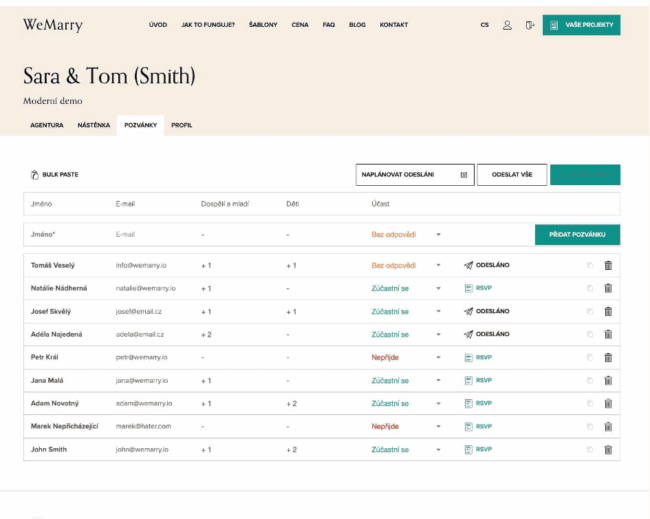Delete Adéla Najedená invitation via trash icon
This screenshot has height=519, width=650.
608,334
